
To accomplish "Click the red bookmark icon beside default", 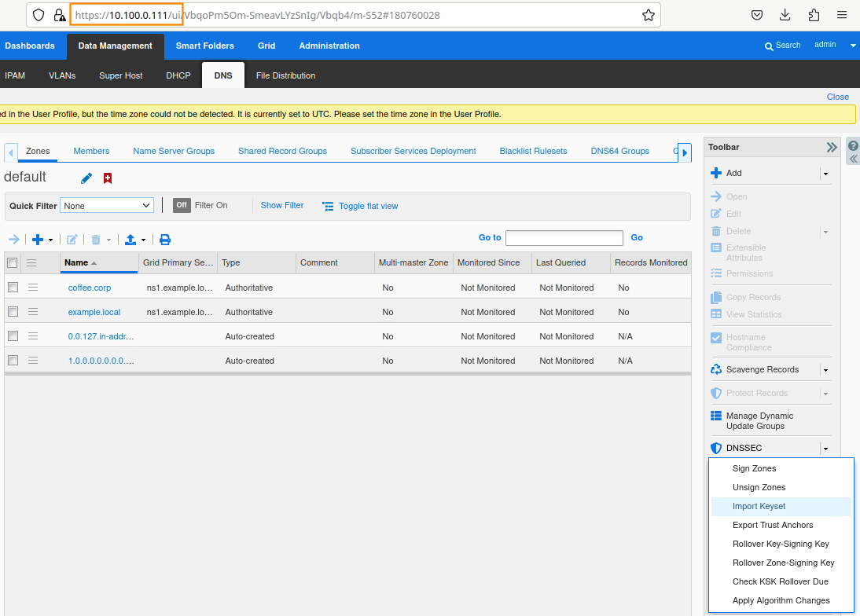I will click(x=108, y=178).
